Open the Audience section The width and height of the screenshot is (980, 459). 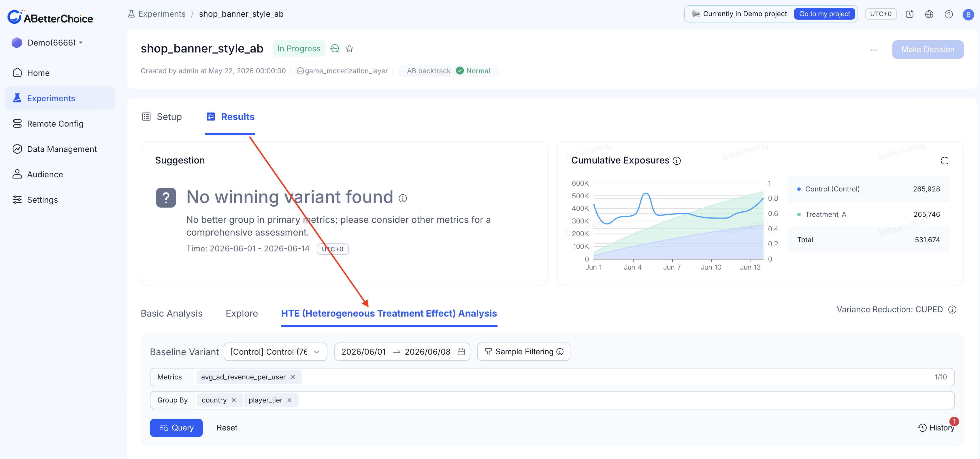[x=60, y=174]
